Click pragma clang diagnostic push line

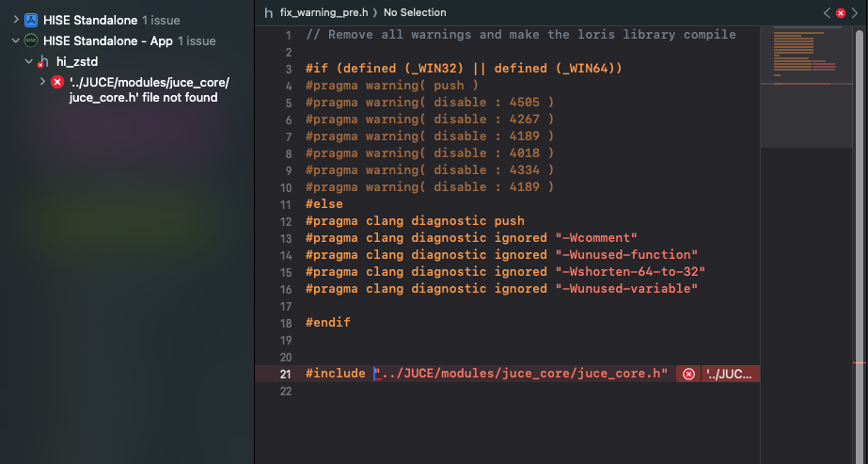point(415,220)
